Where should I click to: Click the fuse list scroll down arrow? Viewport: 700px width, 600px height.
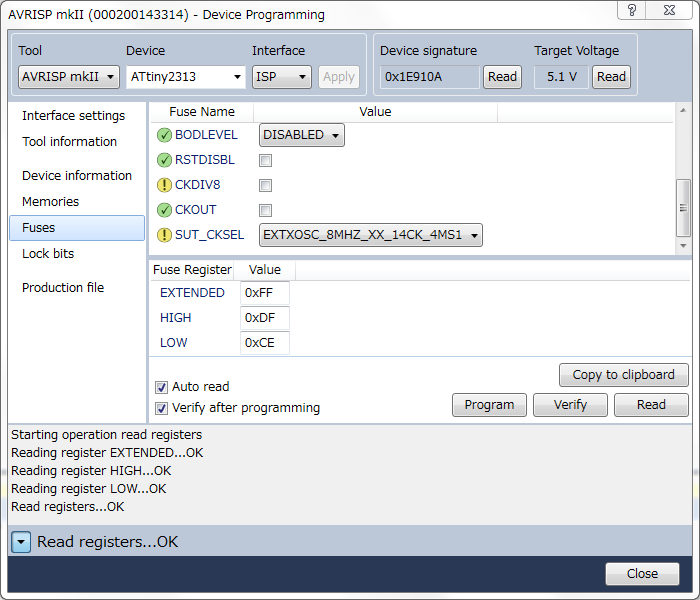click(683, 246)
